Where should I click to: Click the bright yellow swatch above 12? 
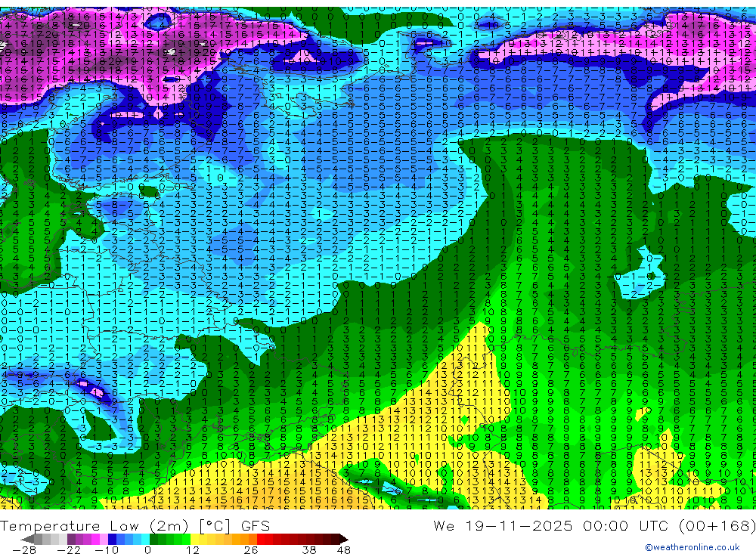(194, 539)
